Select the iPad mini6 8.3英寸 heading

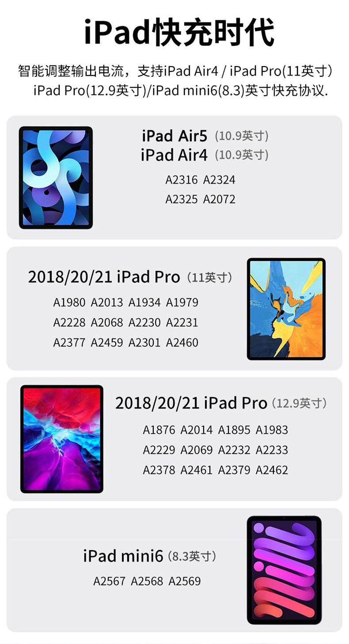pos(150,556)
